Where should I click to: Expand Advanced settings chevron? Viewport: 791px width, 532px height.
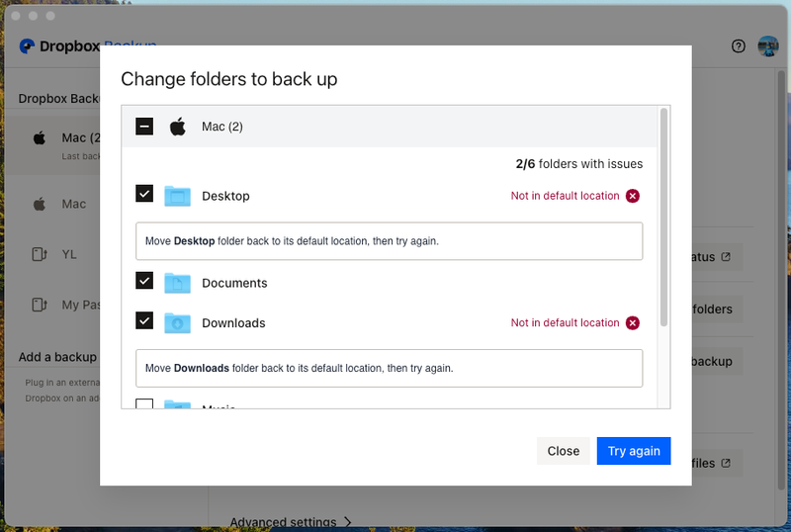[x=347, y=522]
